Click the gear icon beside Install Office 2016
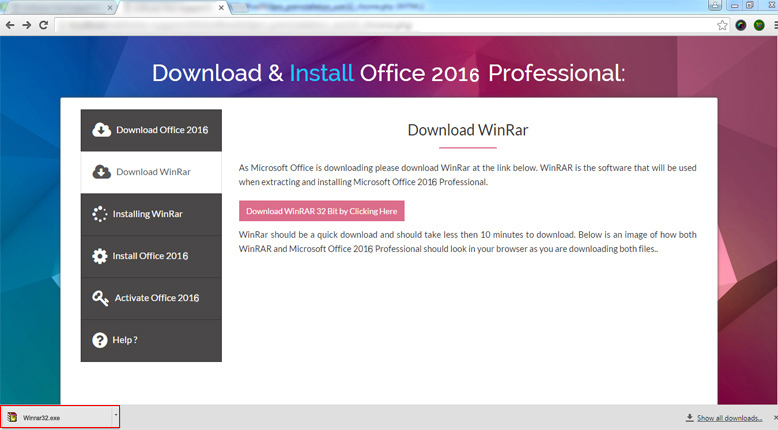This screenshot has width=778, height=430. point(99,256)
